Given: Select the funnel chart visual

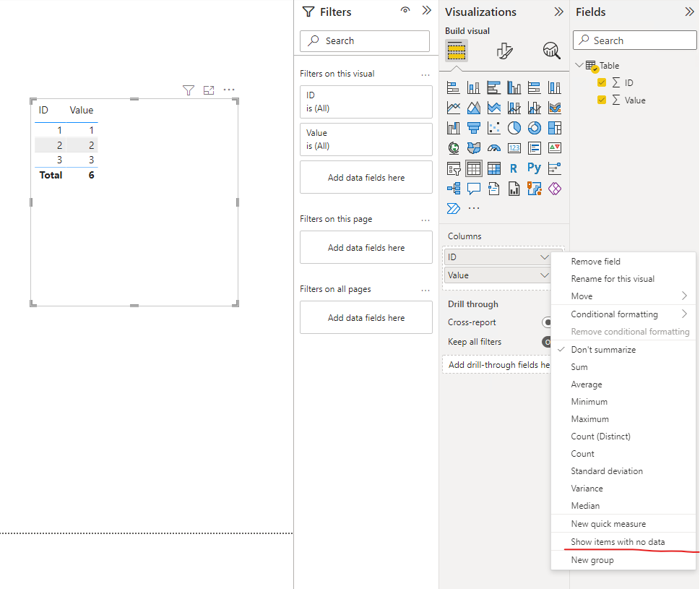Looking at the screenshot, I should [474, 128].
